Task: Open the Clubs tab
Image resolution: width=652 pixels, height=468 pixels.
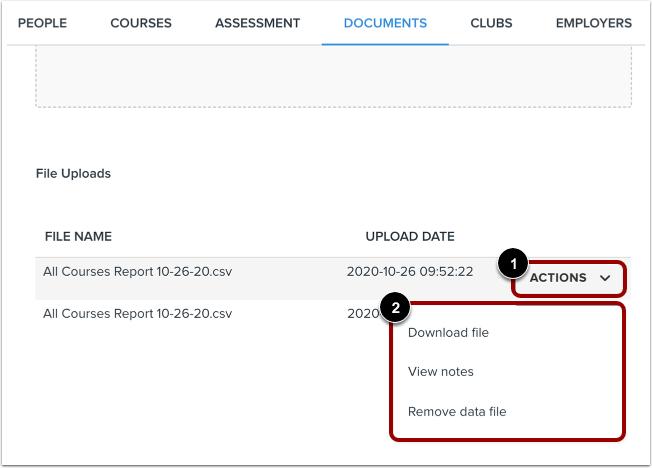Action: click(491, 23)
